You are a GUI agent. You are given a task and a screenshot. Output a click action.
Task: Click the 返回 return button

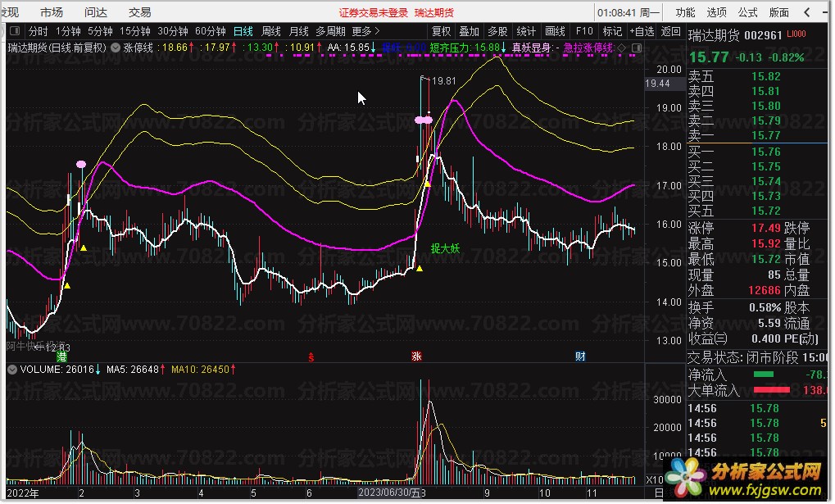(x=670, y=31)
